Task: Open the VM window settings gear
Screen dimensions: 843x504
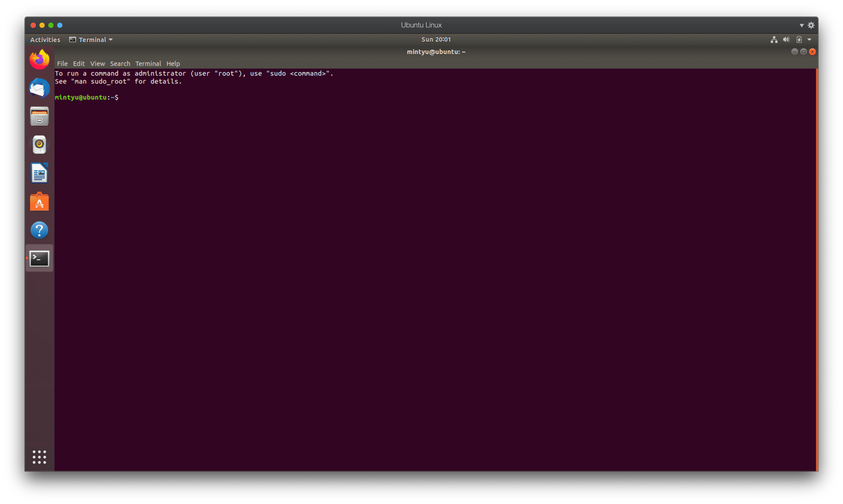Action: pyautogui.click(x=811, y=25)
